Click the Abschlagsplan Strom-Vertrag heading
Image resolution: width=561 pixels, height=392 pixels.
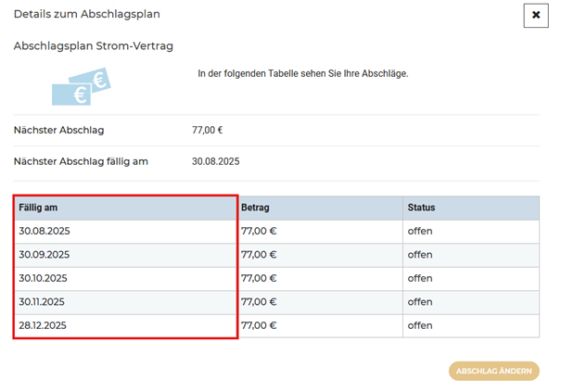[93, 45]
